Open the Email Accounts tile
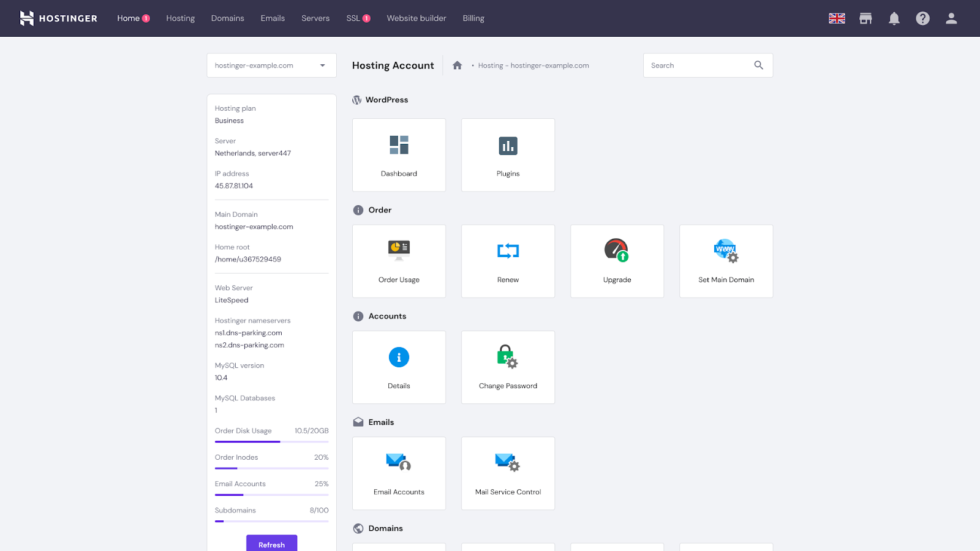This screenshot has width=980, height=551. tap(399, 473)
